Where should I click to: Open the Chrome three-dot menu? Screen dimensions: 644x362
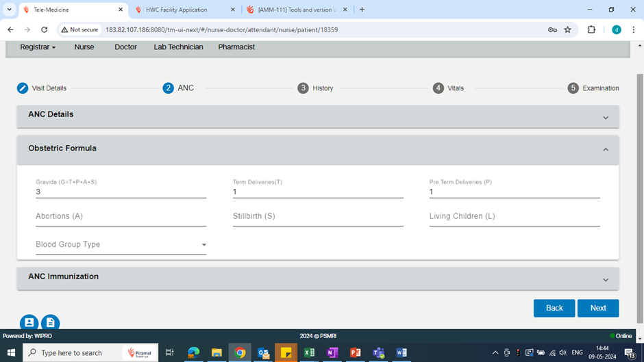coord(633,29)
